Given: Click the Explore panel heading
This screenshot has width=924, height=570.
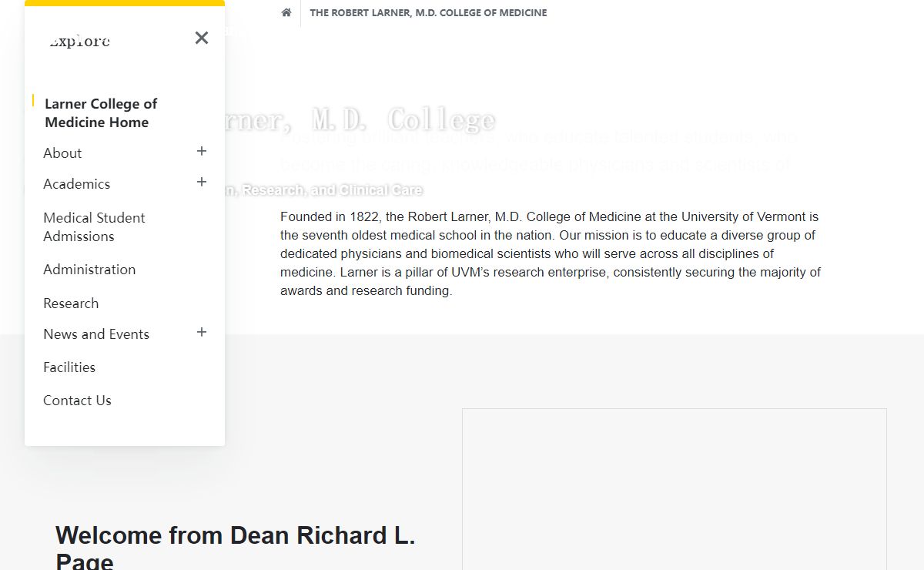Looking at the screenshot, I should (x=79, y=41).
